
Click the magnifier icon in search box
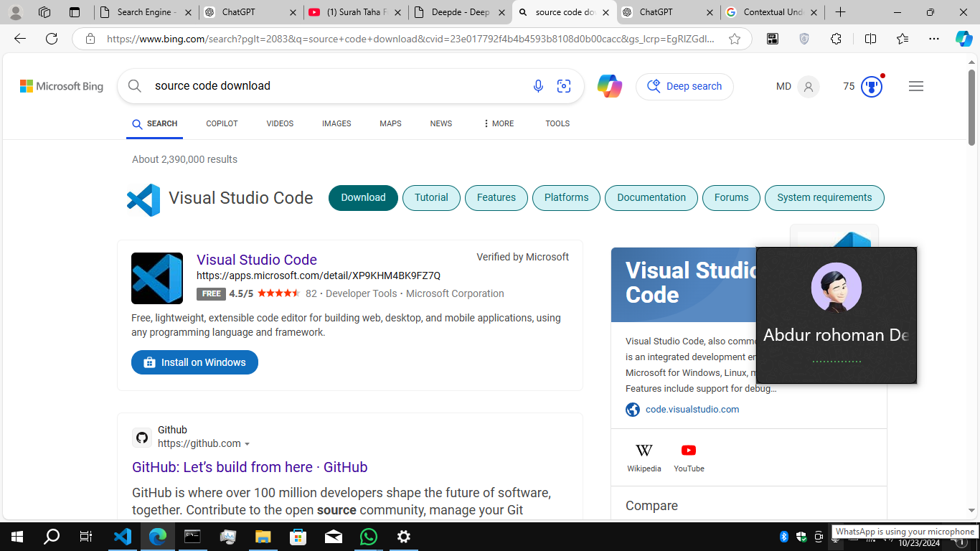point(135,86)
